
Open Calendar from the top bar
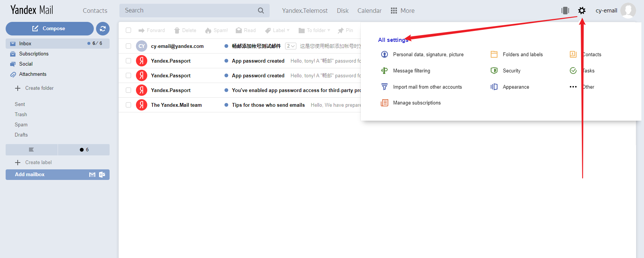coord(369,11)
